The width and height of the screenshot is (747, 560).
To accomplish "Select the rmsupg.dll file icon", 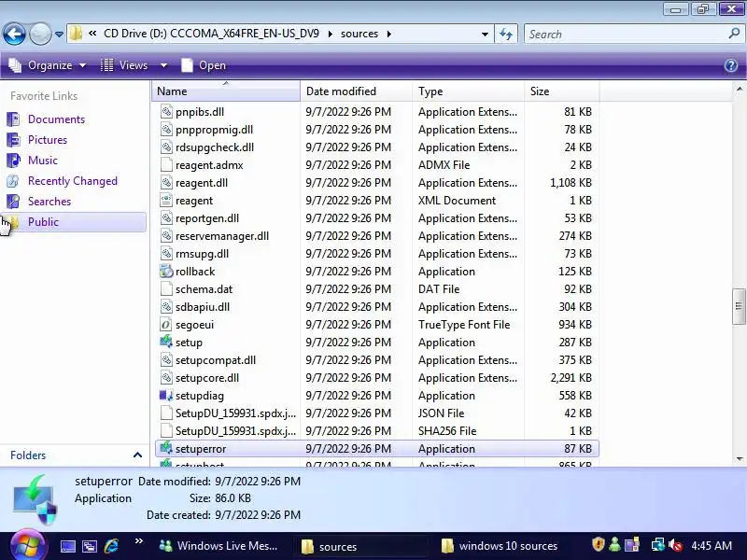I will tap(166, 253).
